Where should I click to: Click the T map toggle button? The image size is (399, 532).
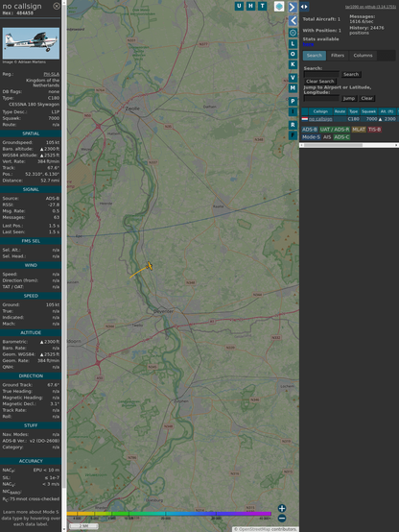pos(262,6)
